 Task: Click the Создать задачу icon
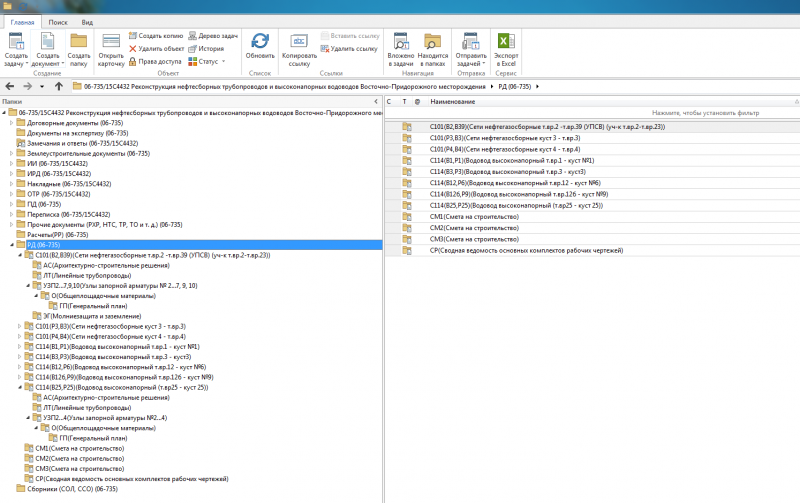(x=16, y=48)
